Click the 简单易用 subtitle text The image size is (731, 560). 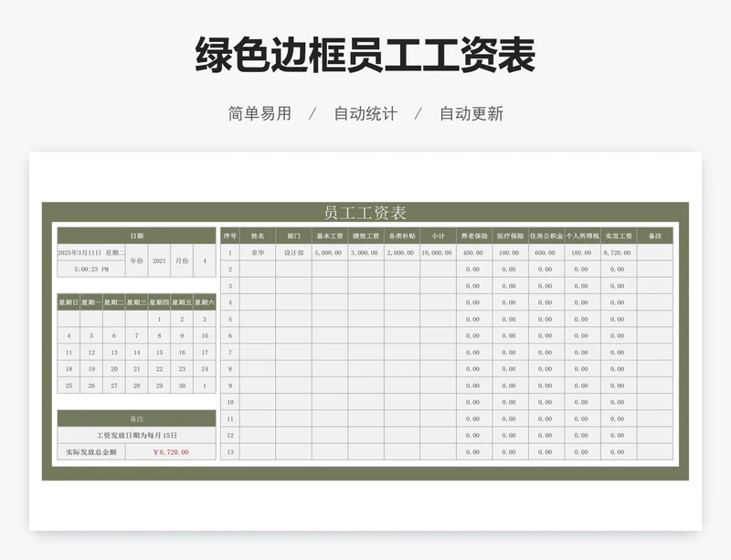[x=260, y=113]
